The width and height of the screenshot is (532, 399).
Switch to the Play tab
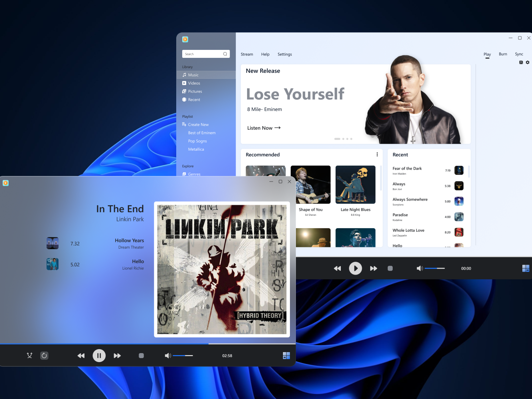[x=487, y=54]
